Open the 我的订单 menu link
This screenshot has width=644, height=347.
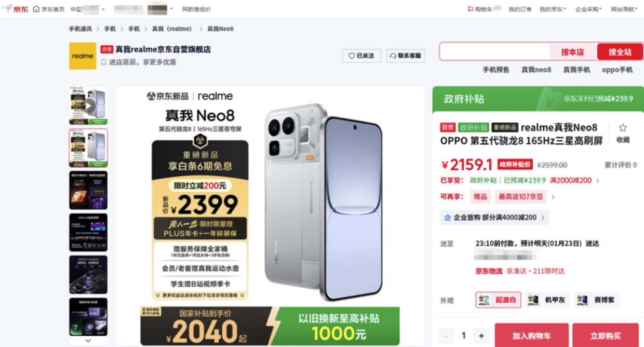(x=520, y=9)
